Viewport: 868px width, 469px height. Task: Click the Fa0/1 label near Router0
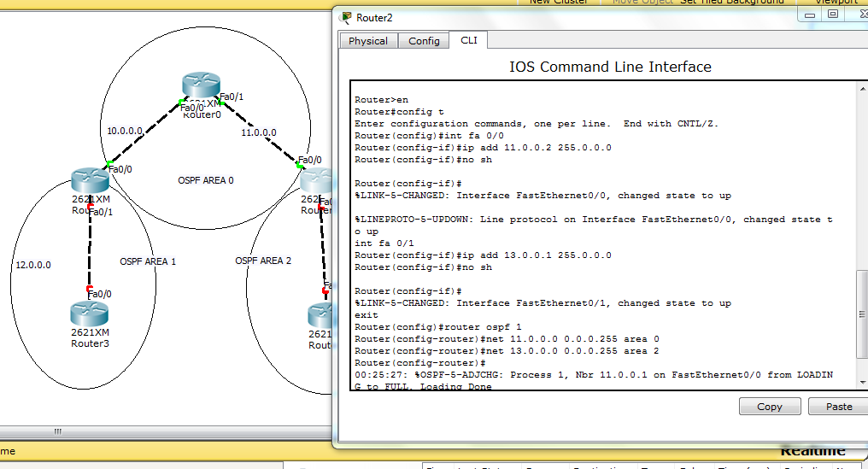[232, 97]
